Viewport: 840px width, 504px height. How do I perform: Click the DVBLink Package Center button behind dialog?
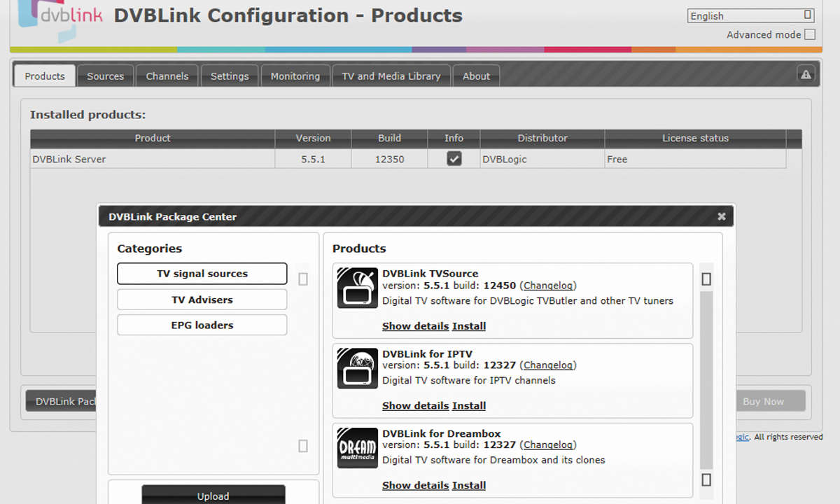point(62,401)
